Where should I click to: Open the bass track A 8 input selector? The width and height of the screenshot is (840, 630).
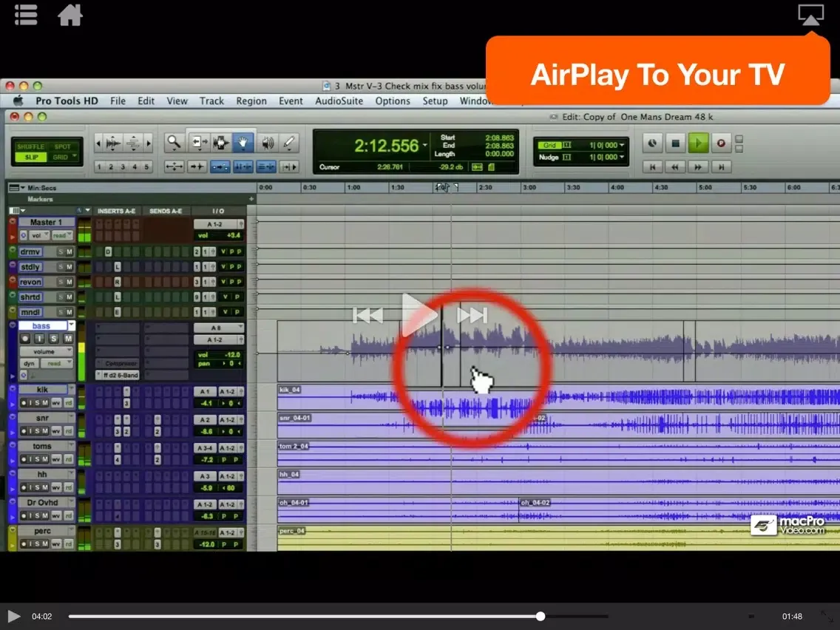tap(219, 328)
